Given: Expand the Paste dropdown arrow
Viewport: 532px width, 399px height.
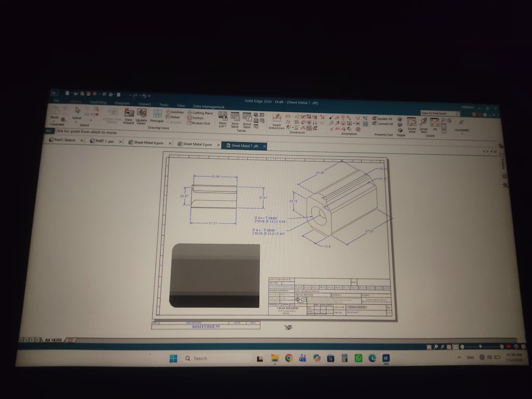Looking at the screenshot, I should point(54,121).
